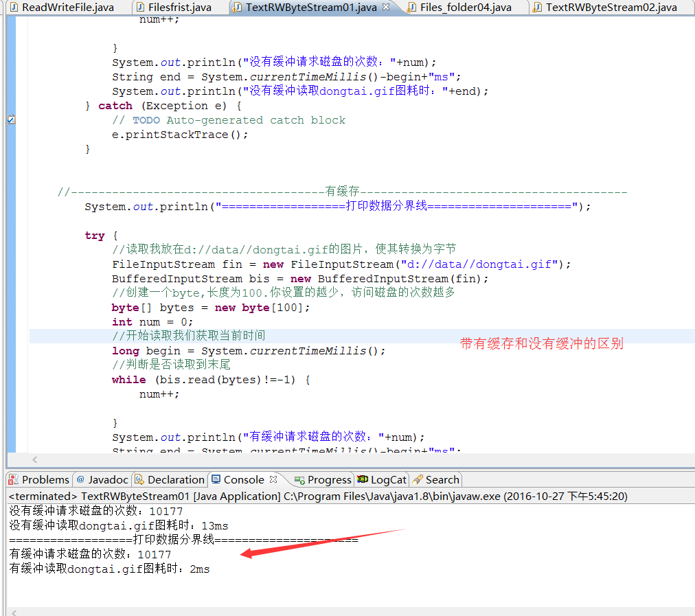This screenshot has width=695, height=616.
Task: Click the TextRWByteStream01.java file icon
Action: tap(238, 8)
